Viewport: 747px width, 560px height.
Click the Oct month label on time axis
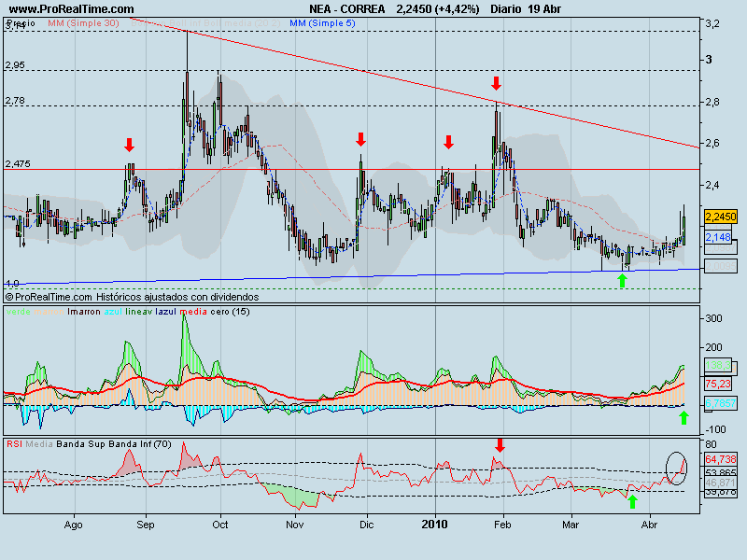click(x=220, y=525)
